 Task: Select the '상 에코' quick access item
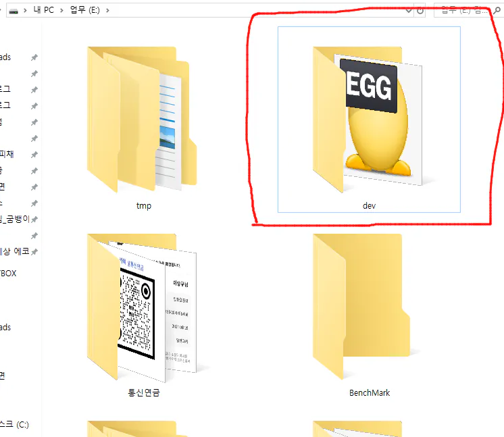(x=15, y=251)
